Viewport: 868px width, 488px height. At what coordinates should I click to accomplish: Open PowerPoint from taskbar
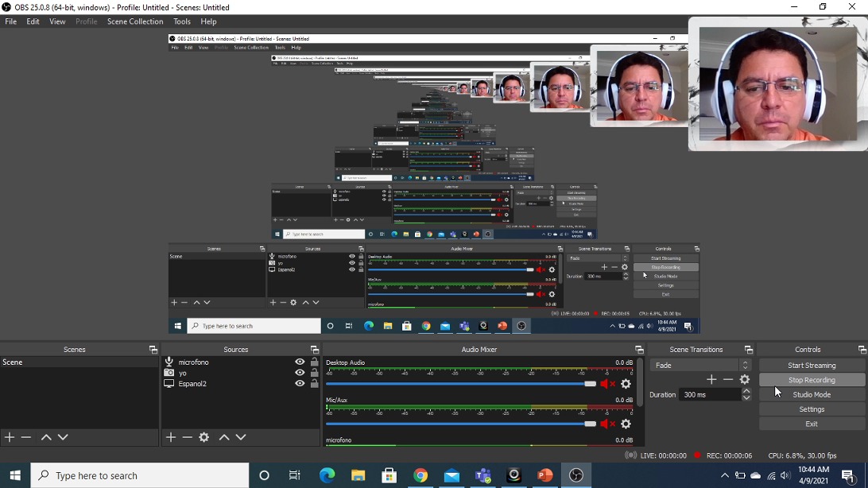[544, 475]
